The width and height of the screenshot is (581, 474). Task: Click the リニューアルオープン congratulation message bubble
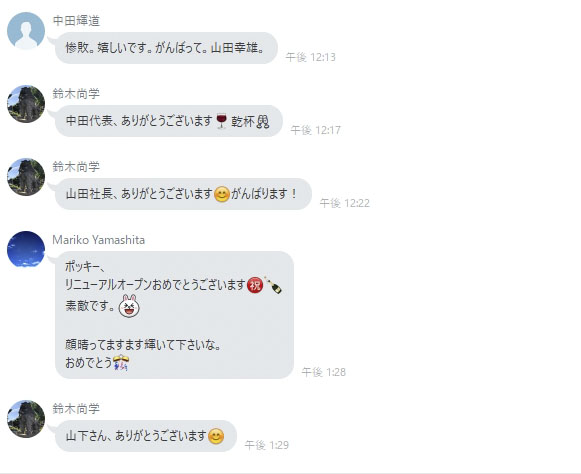[175, 315]
